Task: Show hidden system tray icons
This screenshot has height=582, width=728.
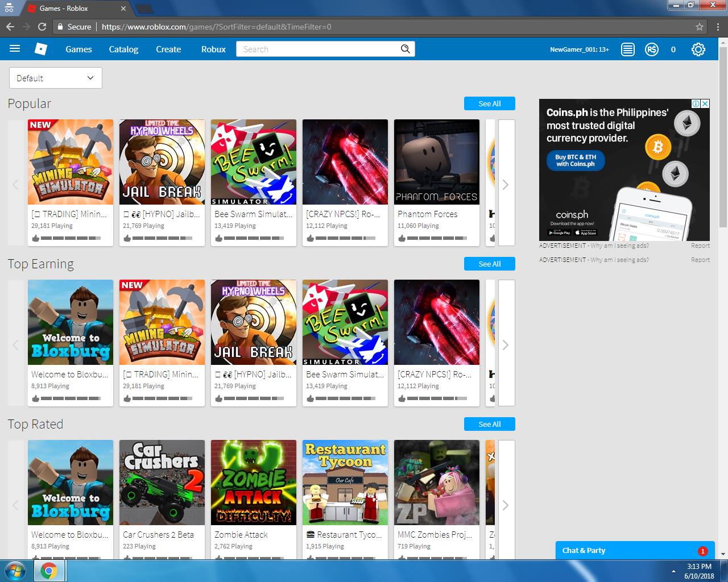Action: click(674, 571)
